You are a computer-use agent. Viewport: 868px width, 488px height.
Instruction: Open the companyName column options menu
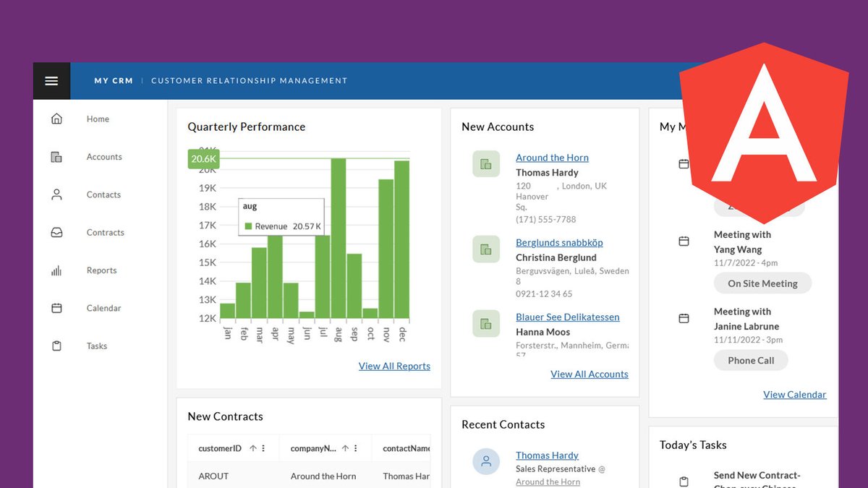(357, 448)
